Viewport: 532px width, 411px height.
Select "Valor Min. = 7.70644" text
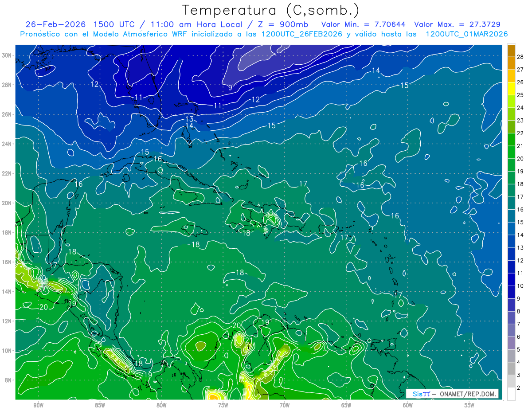(364, 24)
